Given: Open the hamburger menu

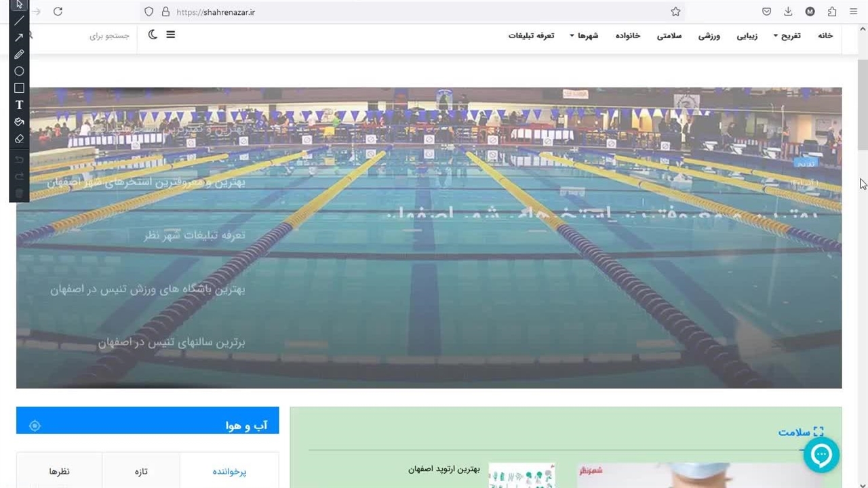Looking at the screenshot, I should (x=170, y=35).
